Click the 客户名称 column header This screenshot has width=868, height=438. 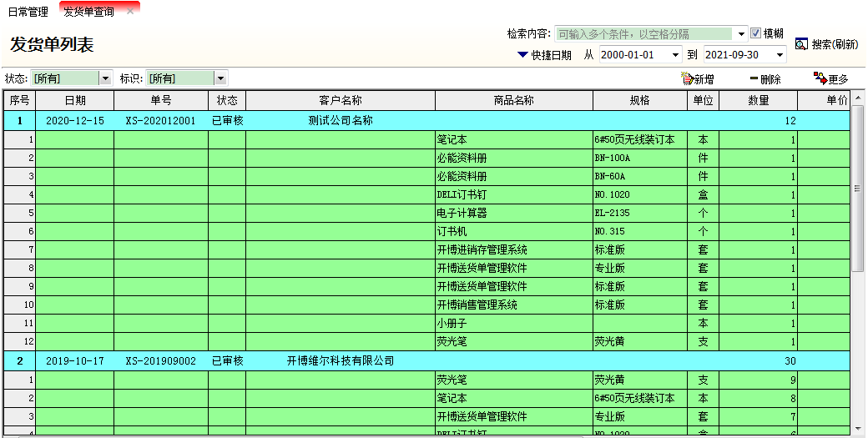[341, 100]
